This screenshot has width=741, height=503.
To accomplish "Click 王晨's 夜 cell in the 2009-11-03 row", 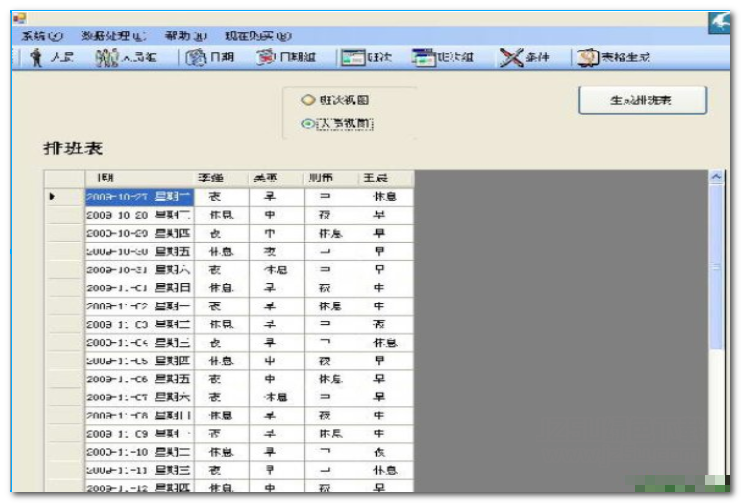I will tap(386, 325).
